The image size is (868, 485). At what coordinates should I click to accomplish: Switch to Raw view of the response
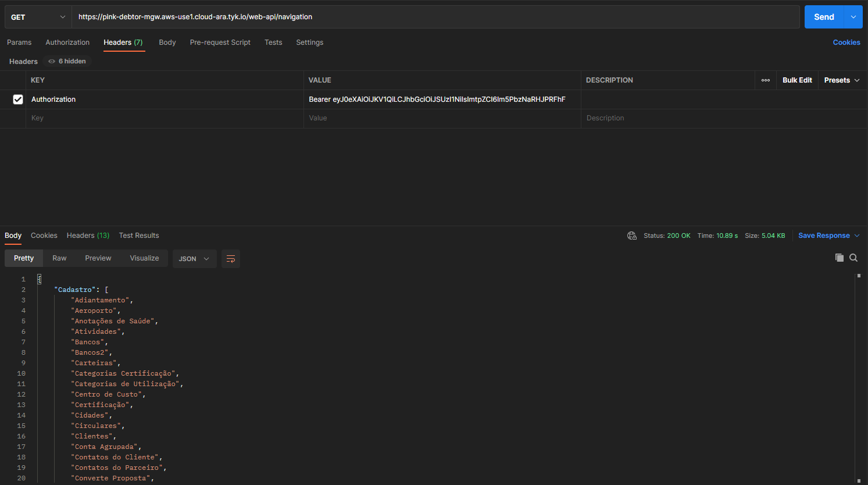[59, 258]
